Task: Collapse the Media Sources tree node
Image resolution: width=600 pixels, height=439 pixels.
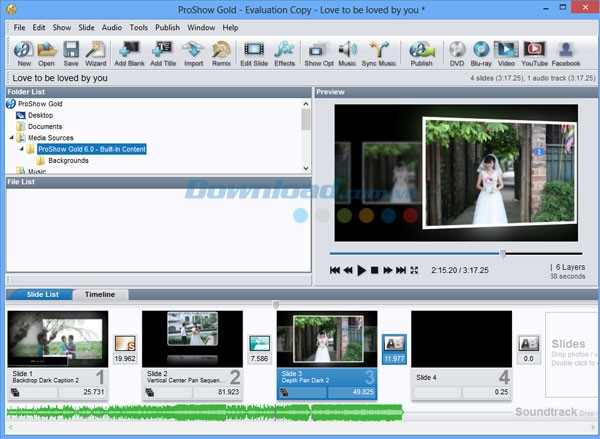Action: click(12, 138)
